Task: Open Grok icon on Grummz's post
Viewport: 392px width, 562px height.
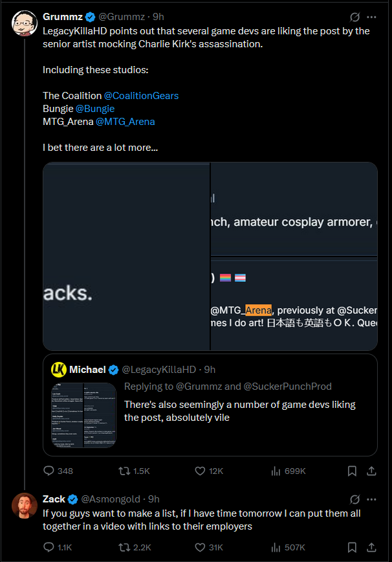Action: (354, 17)
